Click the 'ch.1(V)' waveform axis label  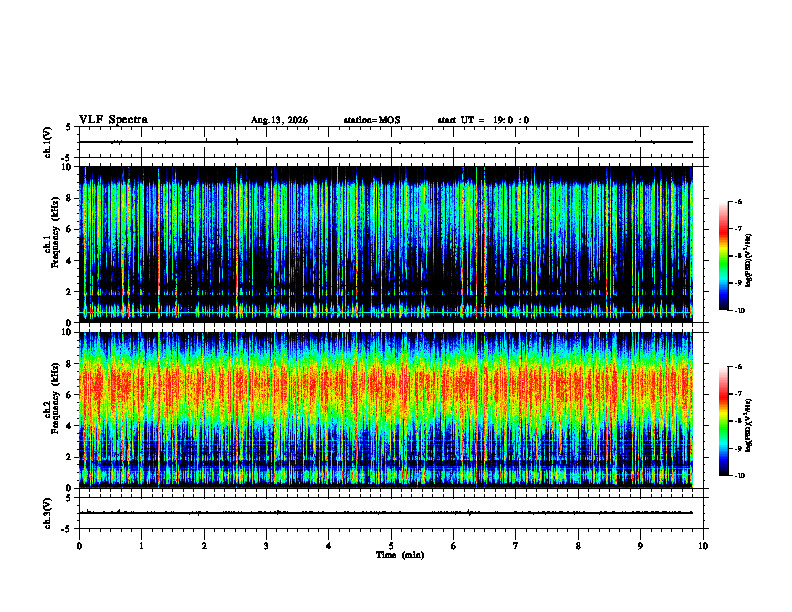click(47, 142)
